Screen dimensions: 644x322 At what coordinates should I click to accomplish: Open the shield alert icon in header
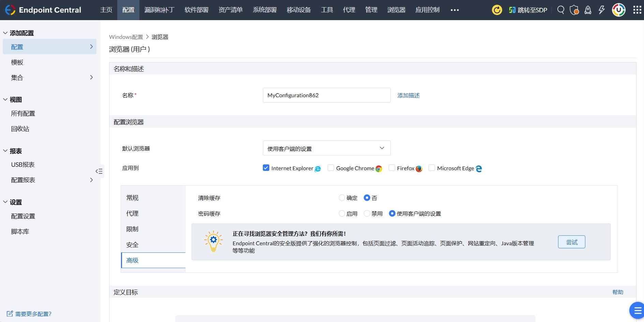(x=574, y=10)
